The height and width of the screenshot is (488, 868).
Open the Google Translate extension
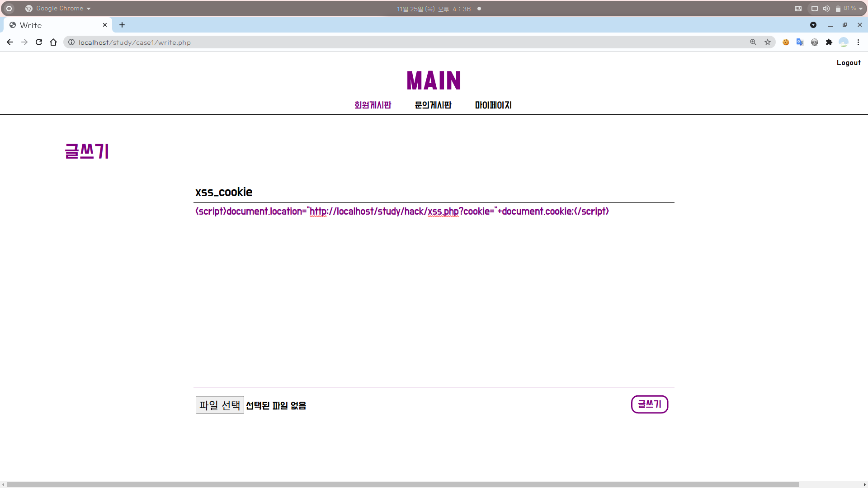click(800, 42)
